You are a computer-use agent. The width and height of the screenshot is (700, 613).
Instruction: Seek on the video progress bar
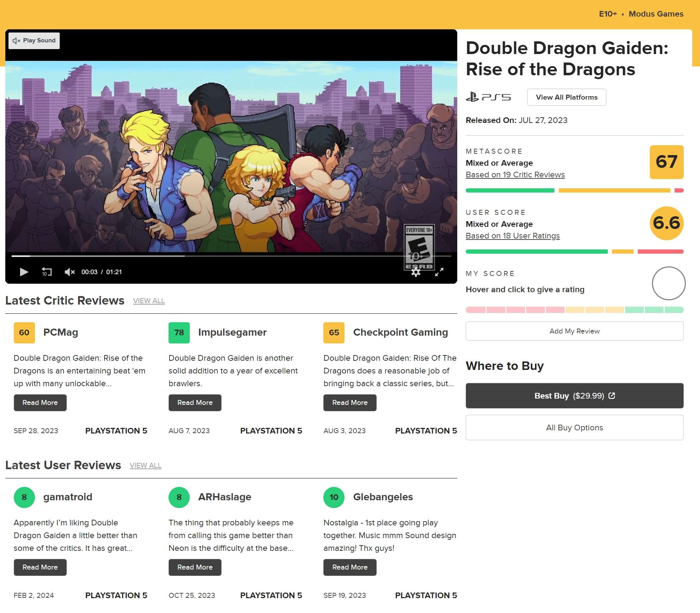click(231, 256)
